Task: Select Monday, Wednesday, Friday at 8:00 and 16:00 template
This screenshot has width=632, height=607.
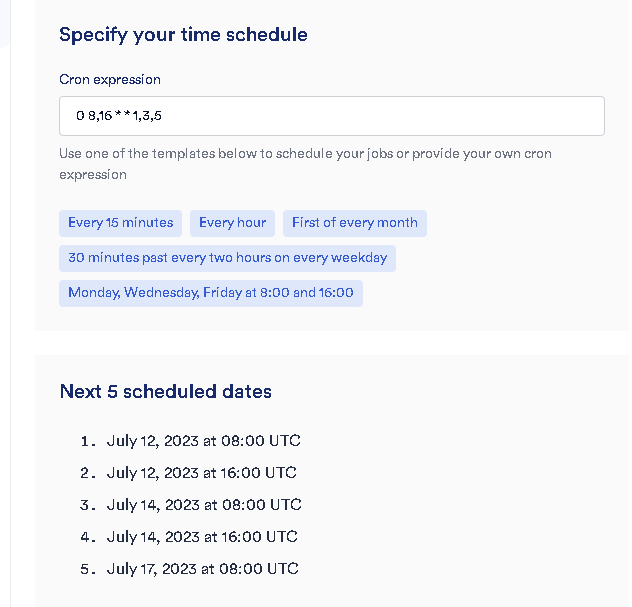Action: click(210, 293)
